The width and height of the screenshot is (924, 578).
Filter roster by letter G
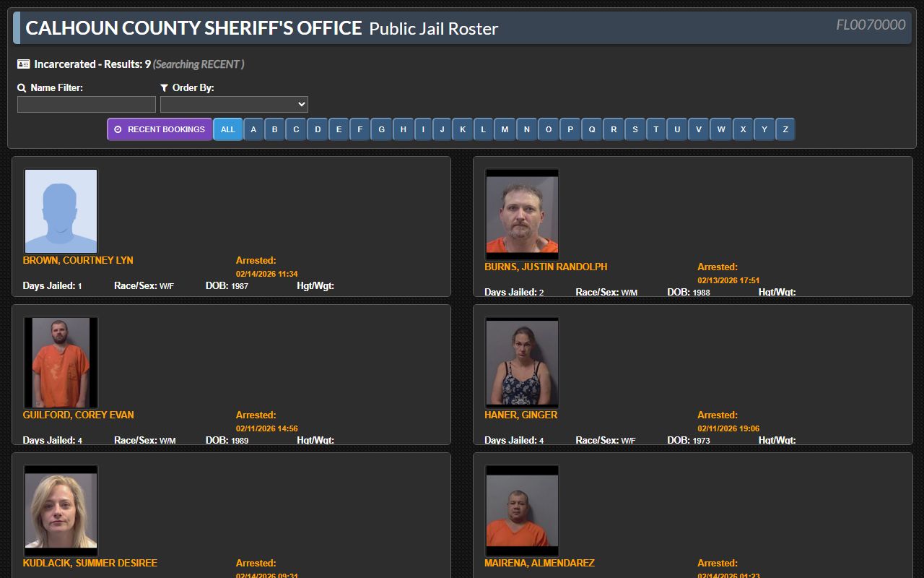(x=381, y=129)
